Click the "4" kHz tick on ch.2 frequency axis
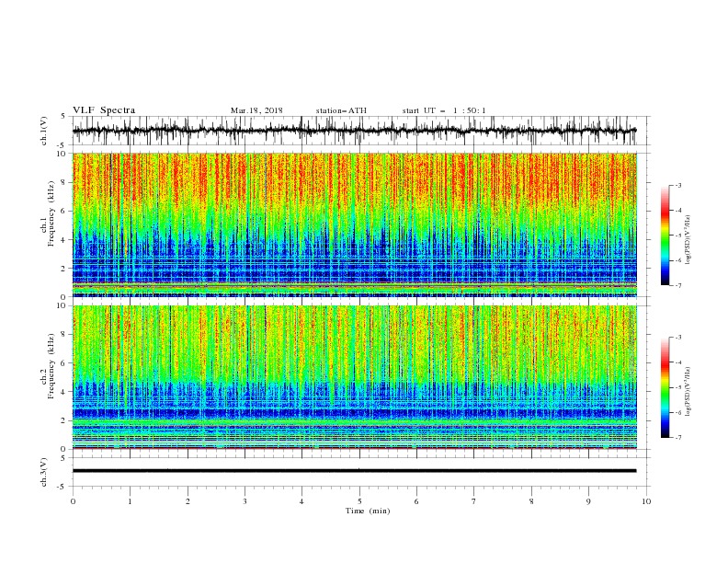Screen dimensions: 728x563 [64, 392]
